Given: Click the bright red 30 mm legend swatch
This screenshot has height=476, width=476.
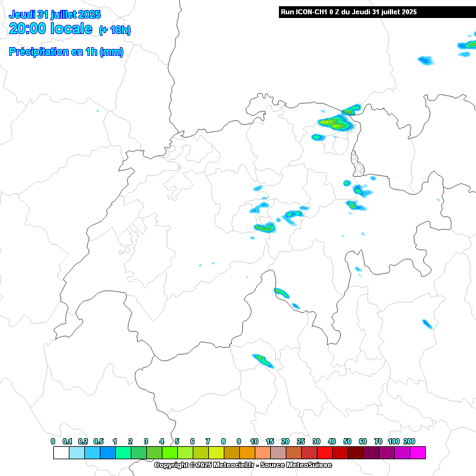Looking at the screenshot, I should pyautogui.click(x=325, y=452).
